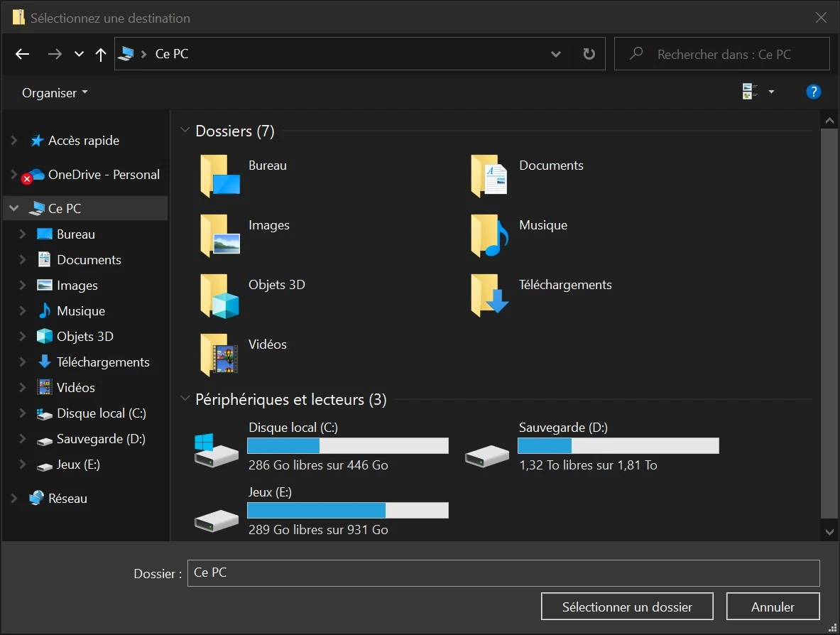
Task: Click the Jeux (E:) usage bar
Action: click(348, 510)
